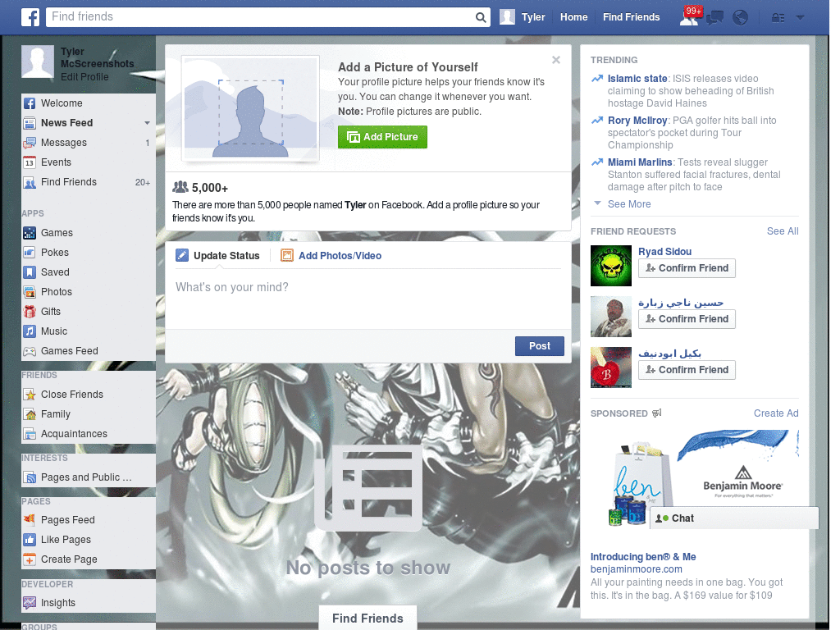Screen dimensions: 840x630
Task: Open the Chat bar
Action: click(734, 518)
